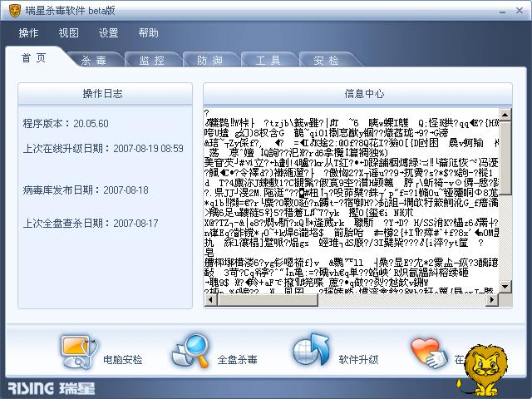
Task: Switch to the 安检 tab
Action: [x=327, y=61]
